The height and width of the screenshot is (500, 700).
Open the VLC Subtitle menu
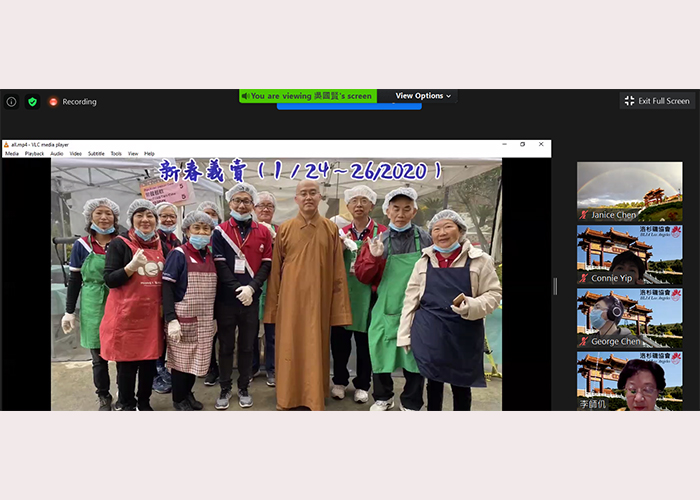pyautogui.click(x=96, y=154)
